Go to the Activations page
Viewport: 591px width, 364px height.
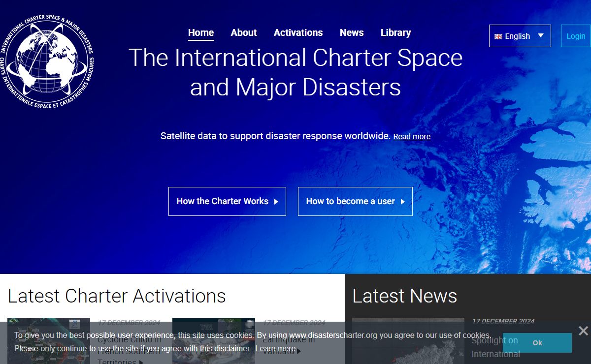tap(298, 32)
